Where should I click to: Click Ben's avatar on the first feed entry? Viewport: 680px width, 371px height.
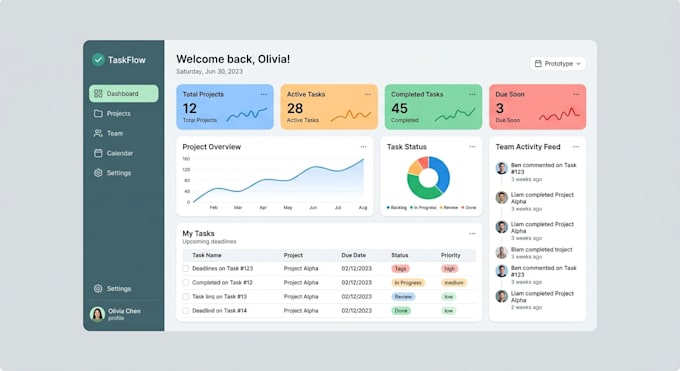point(502,168)
